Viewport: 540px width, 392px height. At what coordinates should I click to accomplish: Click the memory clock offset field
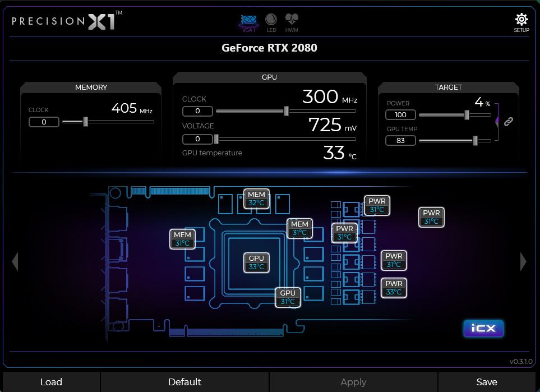[44, 122]
